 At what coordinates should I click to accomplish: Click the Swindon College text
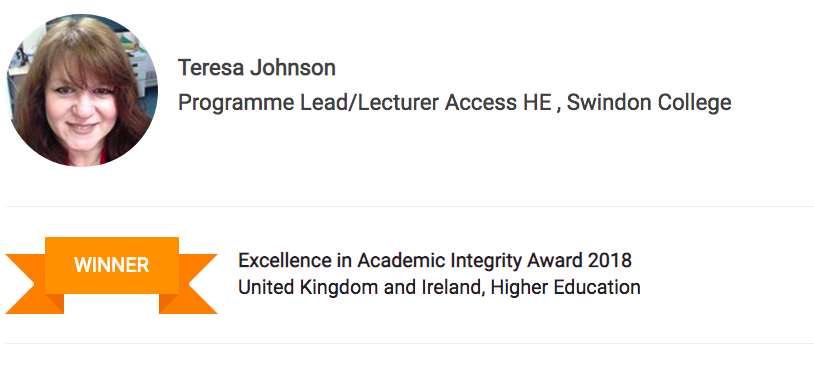[x=649, y=103]
